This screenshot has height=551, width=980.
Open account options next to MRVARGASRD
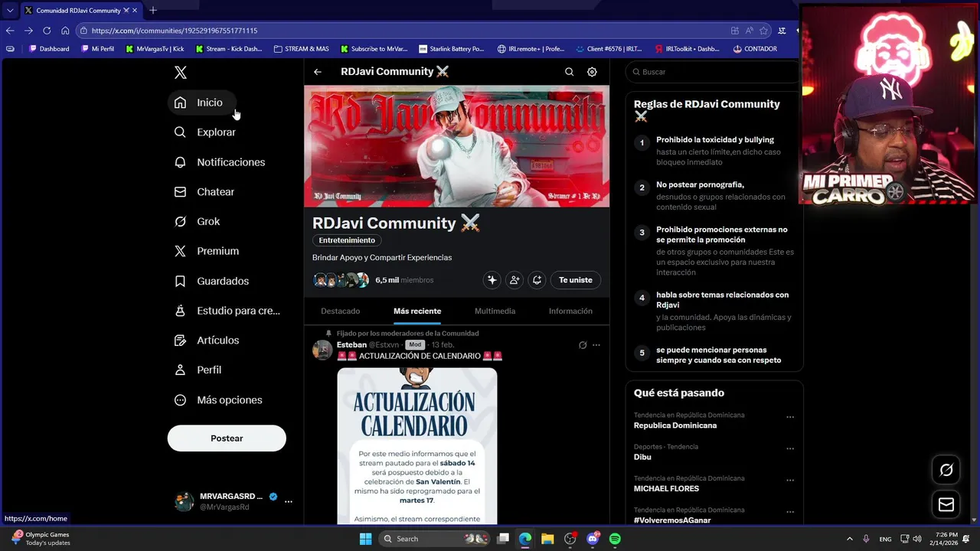pos(289,502)
